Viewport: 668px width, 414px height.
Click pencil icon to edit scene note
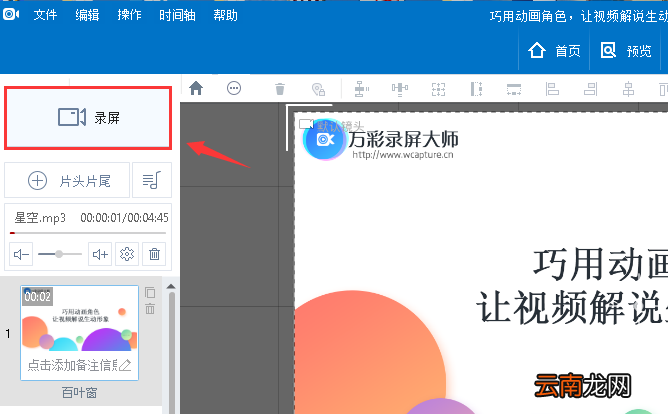pos(125,365)
